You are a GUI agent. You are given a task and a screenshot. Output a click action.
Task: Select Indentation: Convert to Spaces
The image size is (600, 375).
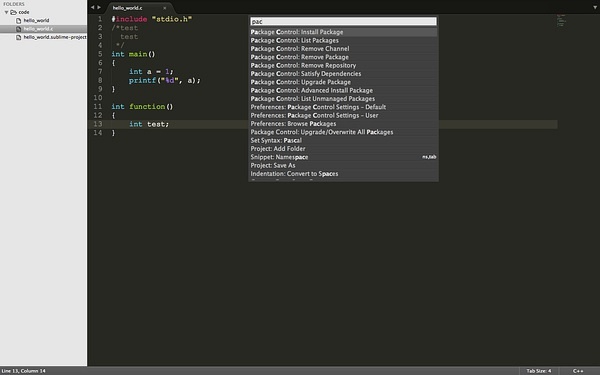tap(343, 174)
